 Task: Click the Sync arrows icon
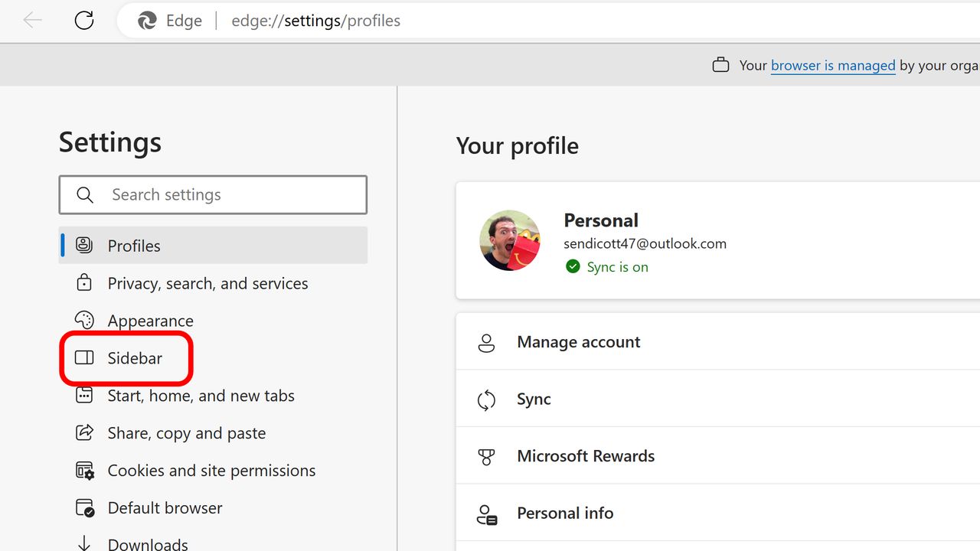[x=486, y=399]
